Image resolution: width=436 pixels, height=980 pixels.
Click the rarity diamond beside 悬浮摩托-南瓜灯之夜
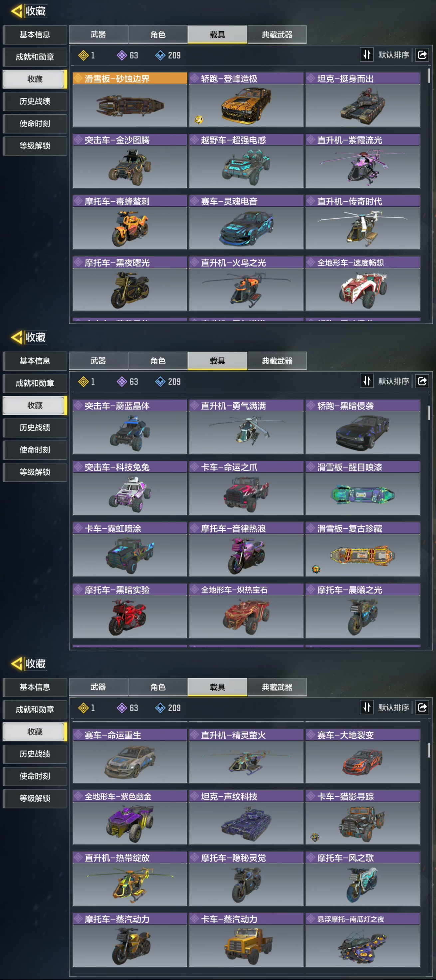(x=311, y=919)
